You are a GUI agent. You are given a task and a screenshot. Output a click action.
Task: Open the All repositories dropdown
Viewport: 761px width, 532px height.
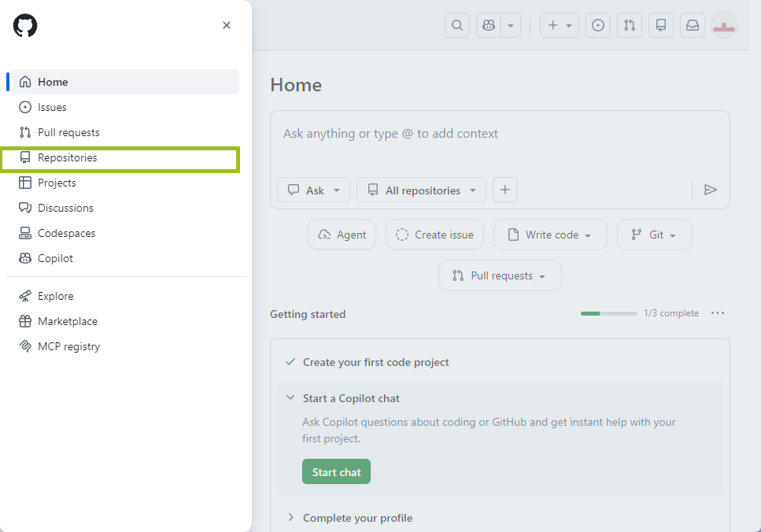coord(421,190)
